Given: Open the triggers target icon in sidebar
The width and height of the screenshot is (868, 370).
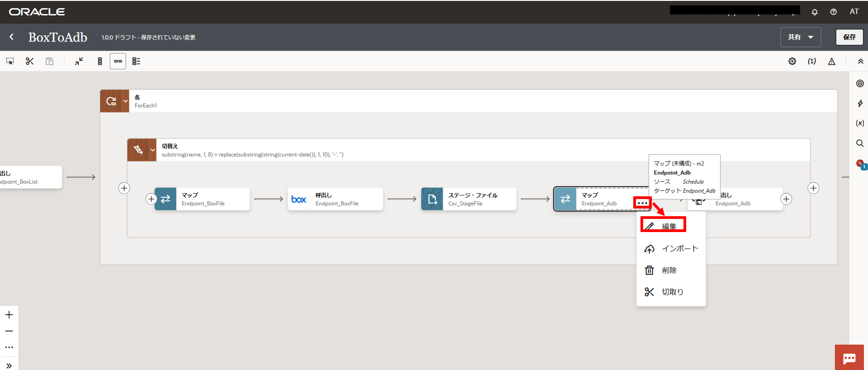Looking at the screenshot, I should click(860, 83).
